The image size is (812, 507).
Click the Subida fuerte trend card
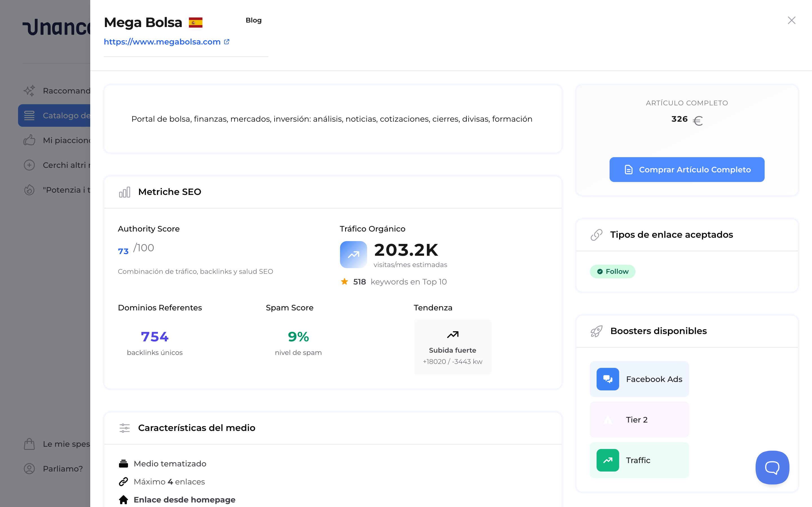tap(452, 347)
